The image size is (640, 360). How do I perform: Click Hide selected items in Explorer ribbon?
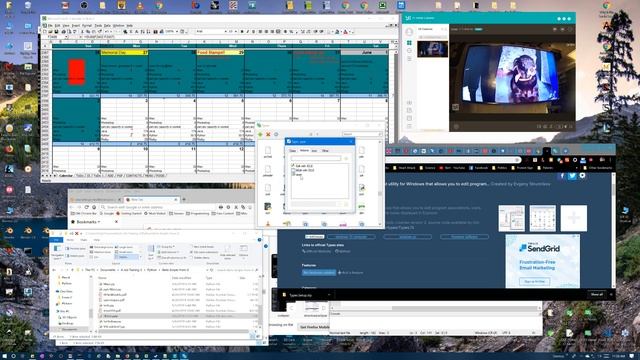click(x=228, y=252)
